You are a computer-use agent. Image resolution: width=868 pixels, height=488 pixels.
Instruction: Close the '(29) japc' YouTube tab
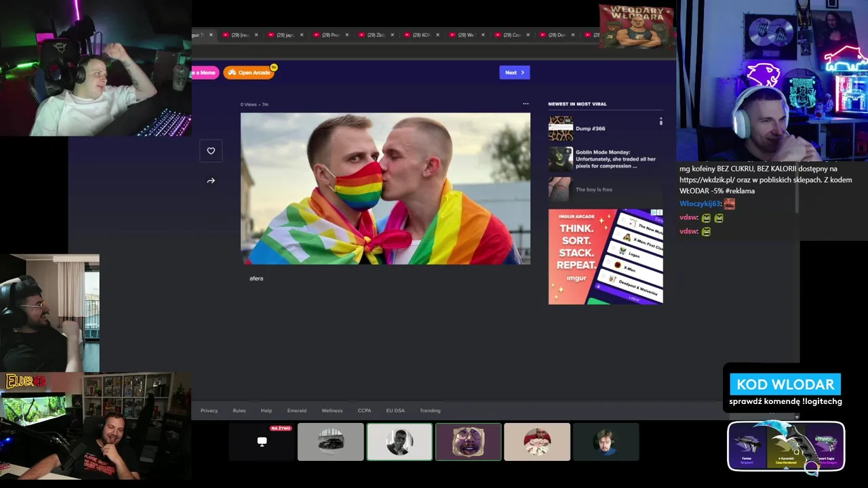pyautogui.click(x=302, y=35)
